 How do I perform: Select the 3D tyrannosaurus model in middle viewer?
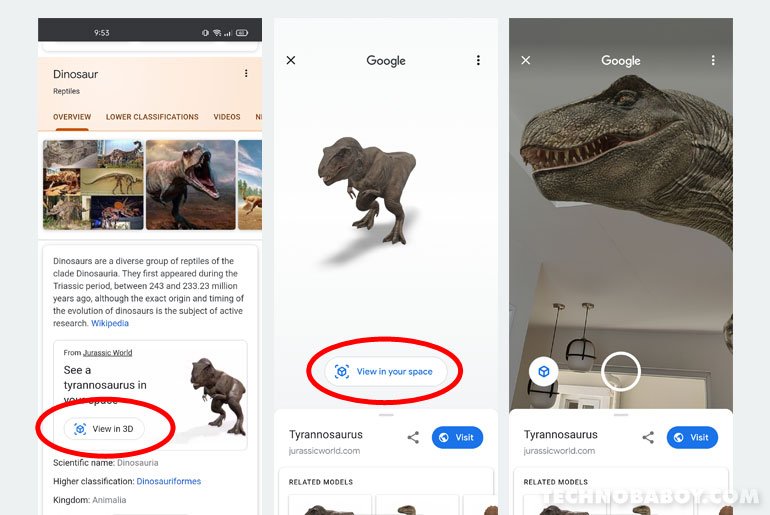pyautogui.click(x=368, y=190)
